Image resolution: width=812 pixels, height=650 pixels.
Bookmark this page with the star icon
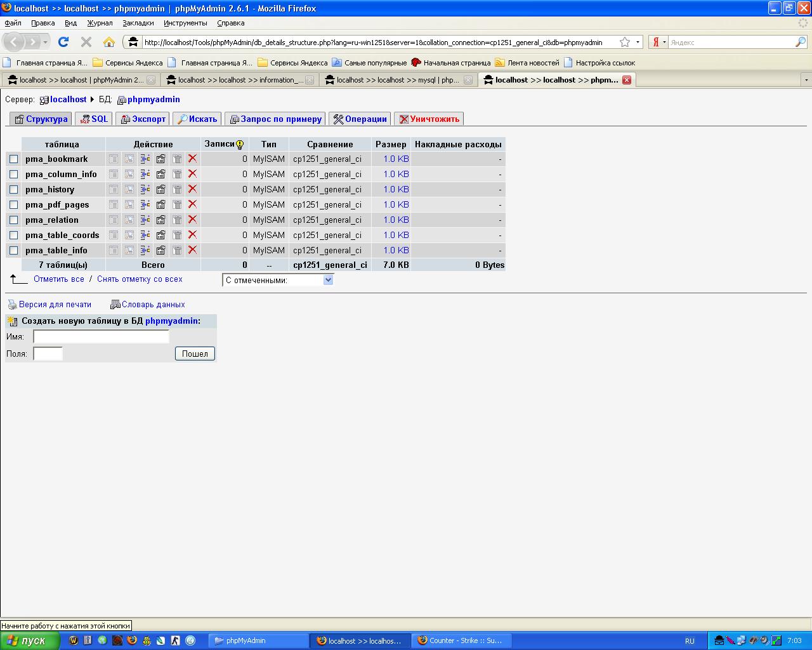625,42
